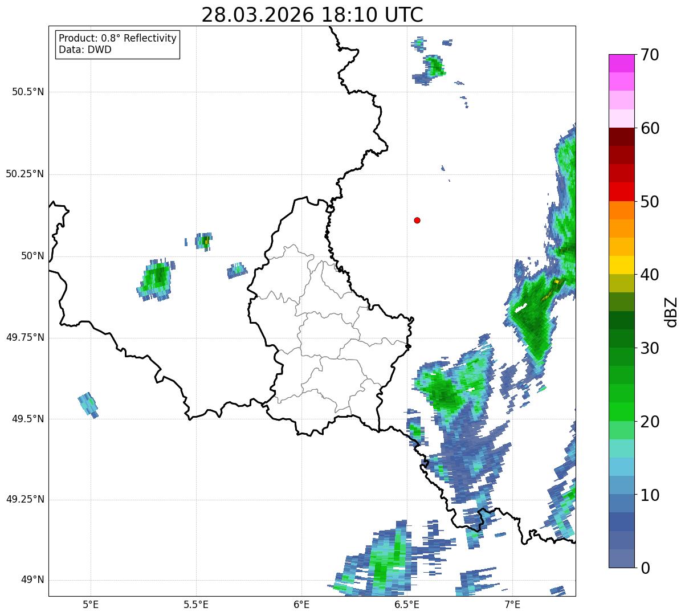
Task: Click the 6°E longitude label
Action: pos(301,604)
